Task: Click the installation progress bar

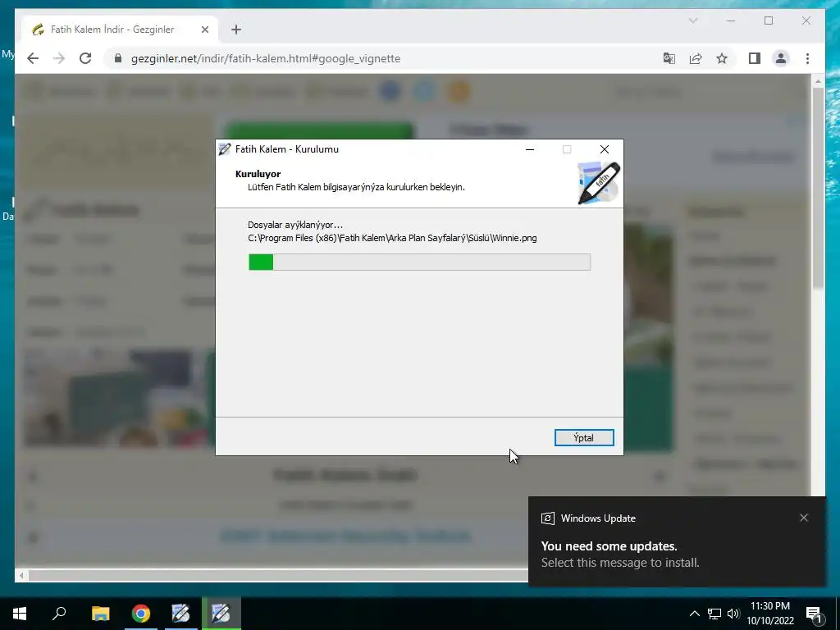Action: [419, 262]
